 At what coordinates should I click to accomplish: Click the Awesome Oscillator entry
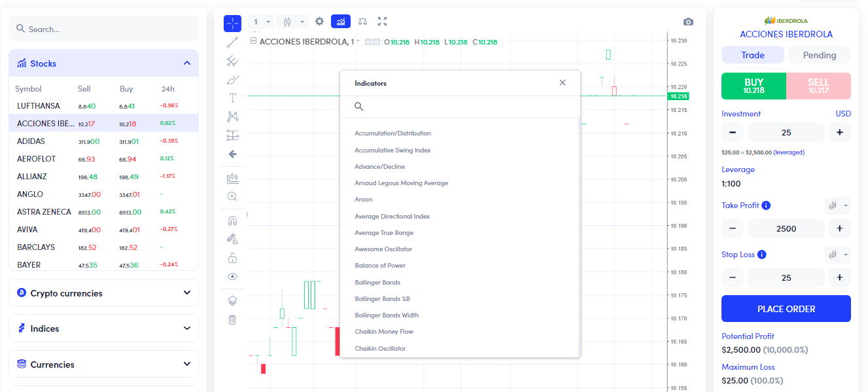coord(383,249)
